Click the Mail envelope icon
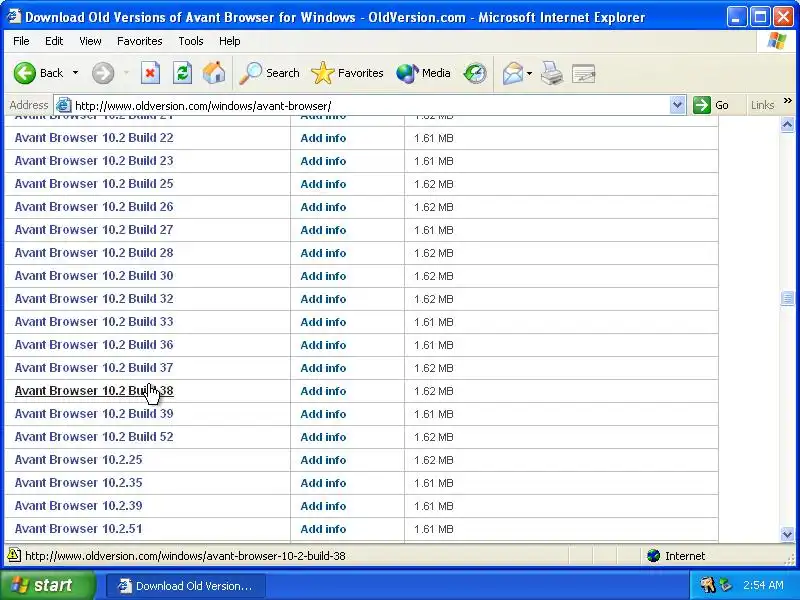 point(513,73)
